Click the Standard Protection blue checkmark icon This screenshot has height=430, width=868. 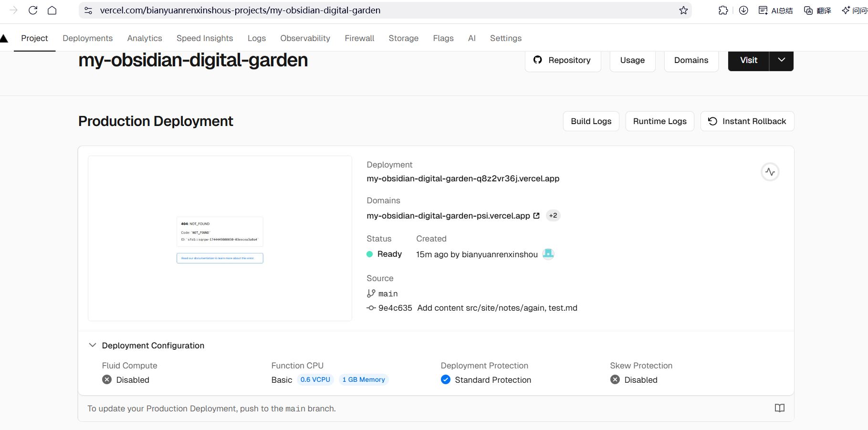click(446, 379)
